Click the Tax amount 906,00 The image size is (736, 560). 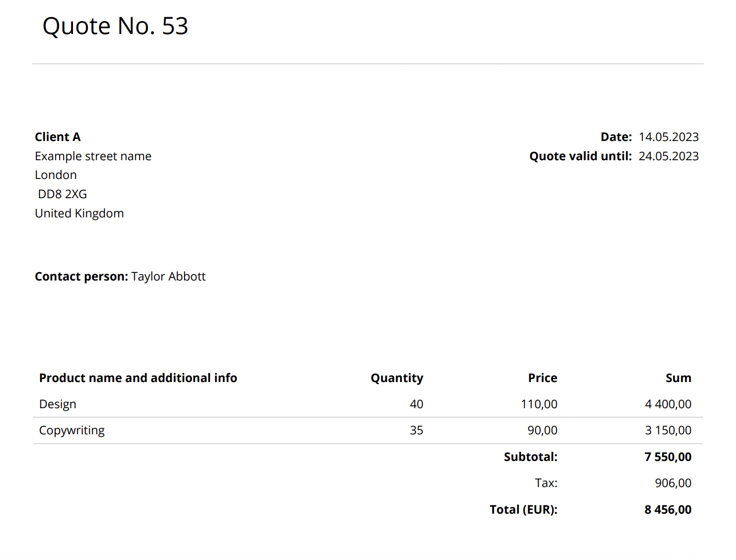[x=673, y=483]
